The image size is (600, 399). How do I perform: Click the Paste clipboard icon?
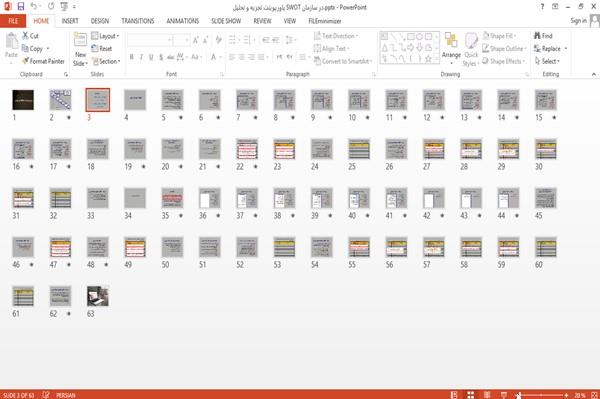(11, 41)
